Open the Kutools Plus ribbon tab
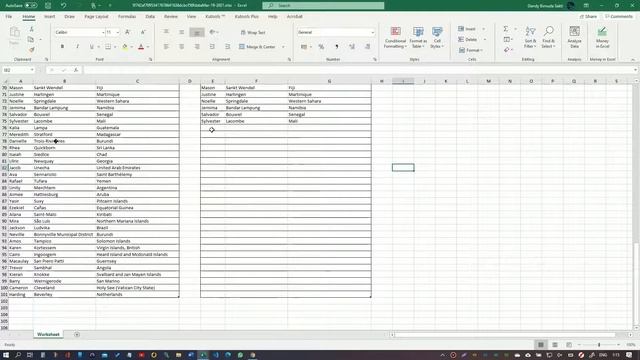640x360 pixels. (x=247, y=17)
